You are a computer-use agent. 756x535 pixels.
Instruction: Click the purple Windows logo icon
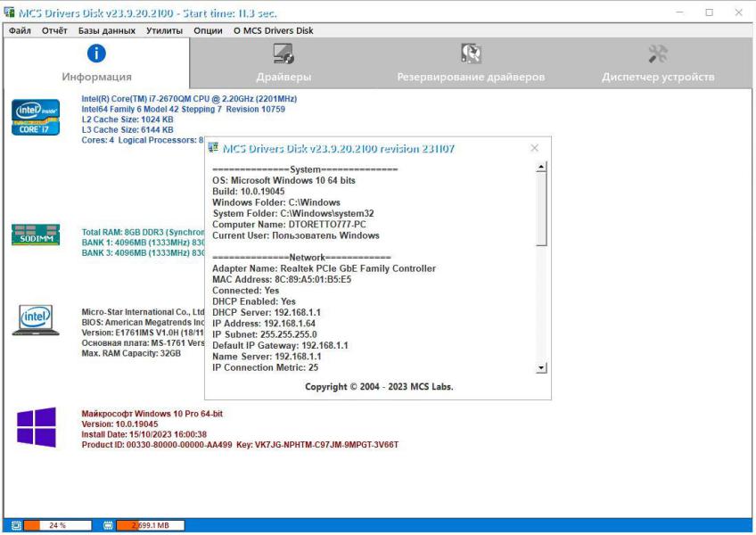[x=37, y=427]
